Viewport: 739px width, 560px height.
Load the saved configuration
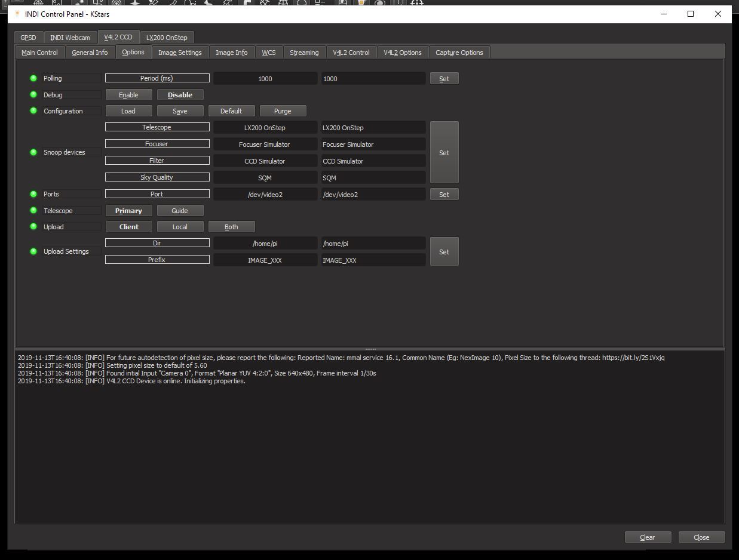pos(128,111)
